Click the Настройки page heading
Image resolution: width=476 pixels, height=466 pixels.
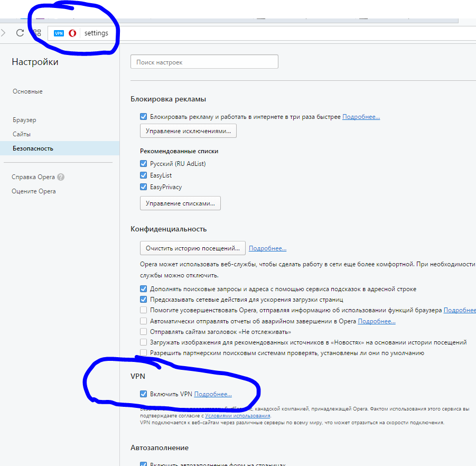pyautogui.click(x=35, y=62)
